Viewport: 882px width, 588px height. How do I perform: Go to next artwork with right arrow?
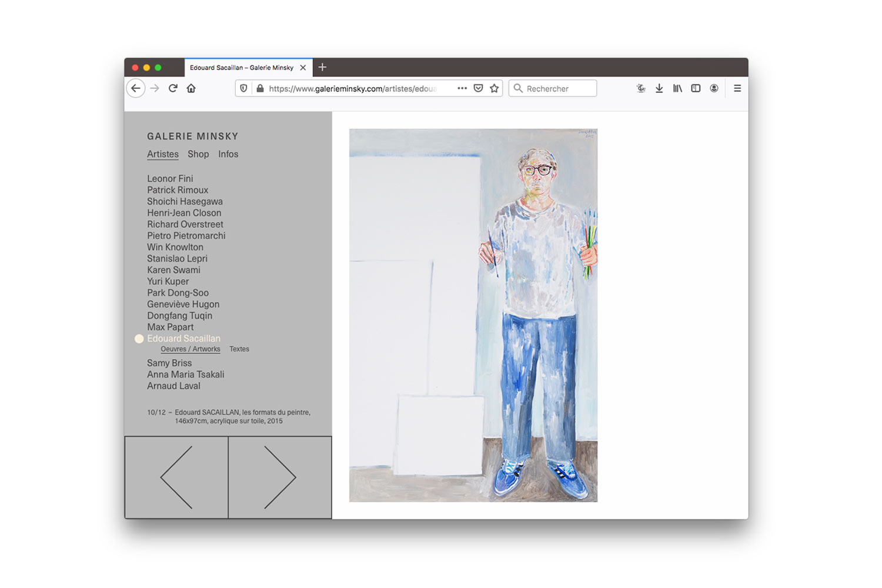pos(280,477)
